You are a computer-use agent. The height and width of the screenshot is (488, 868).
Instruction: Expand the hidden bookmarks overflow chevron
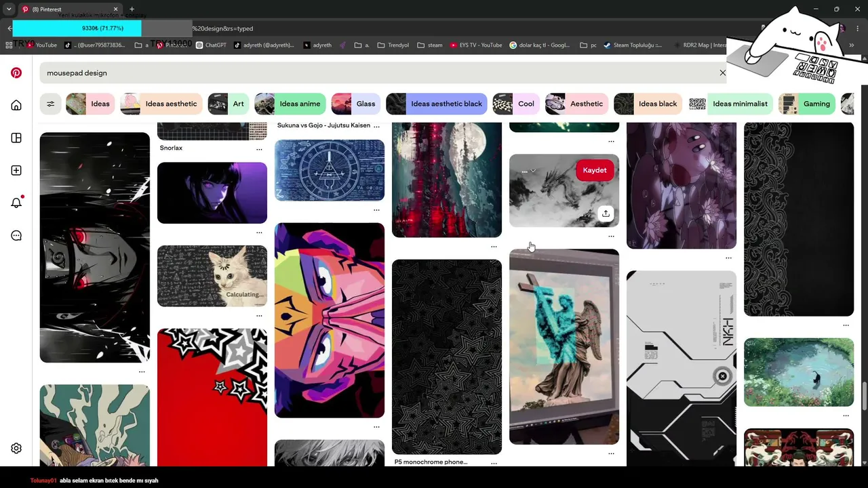click(x=852, y=45)
